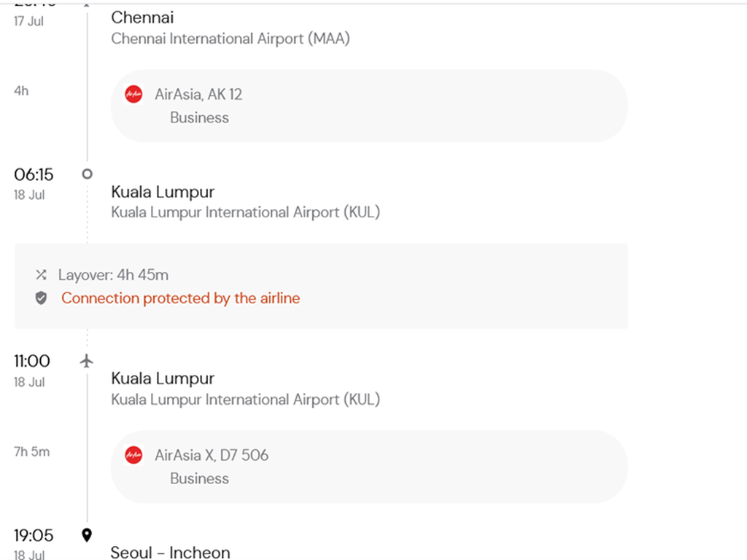Click the airplane departure icon at 11:00
This screenshot has height=560, width=747.
(x=87, y=360)
